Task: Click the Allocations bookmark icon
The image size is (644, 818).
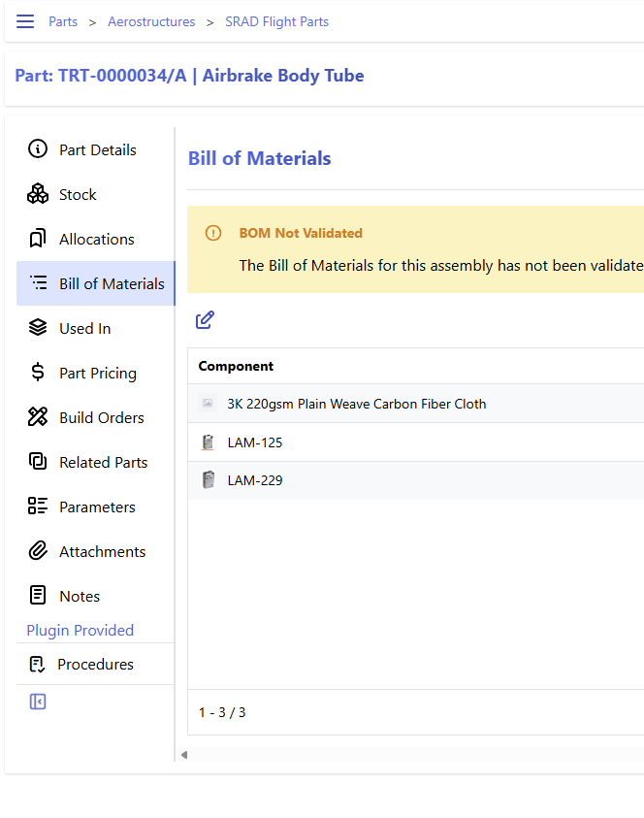Action: (38, 239)
